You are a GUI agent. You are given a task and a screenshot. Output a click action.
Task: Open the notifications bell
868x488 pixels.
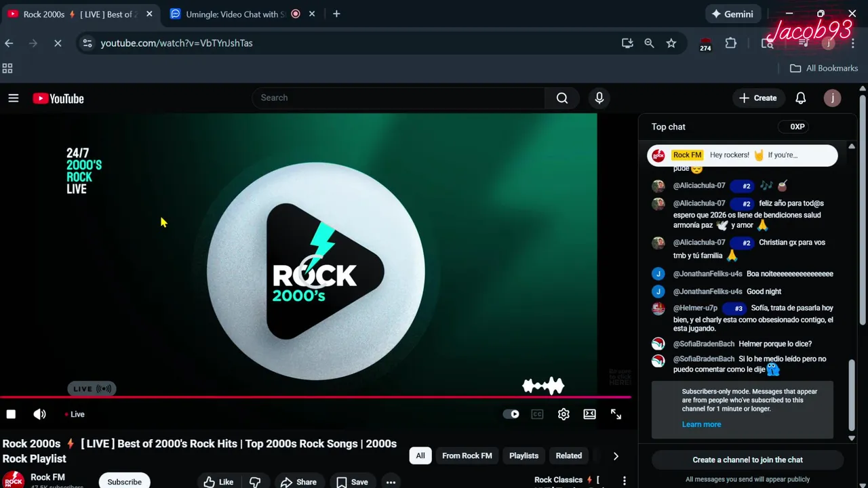point(801,98)
